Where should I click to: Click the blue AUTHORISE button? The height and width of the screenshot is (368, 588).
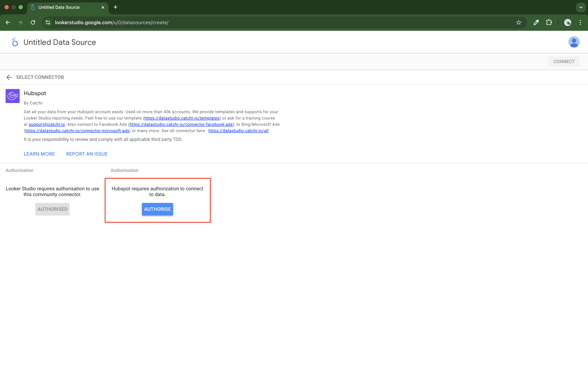click(x=157, y=209)
